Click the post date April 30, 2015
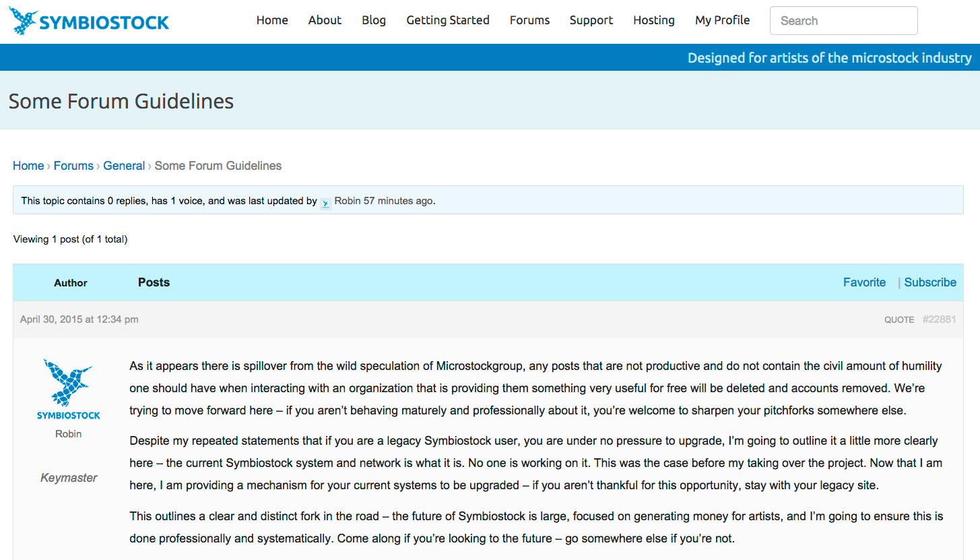The height and width of the screenshot is (560, 980). click(x=79, y=319)
